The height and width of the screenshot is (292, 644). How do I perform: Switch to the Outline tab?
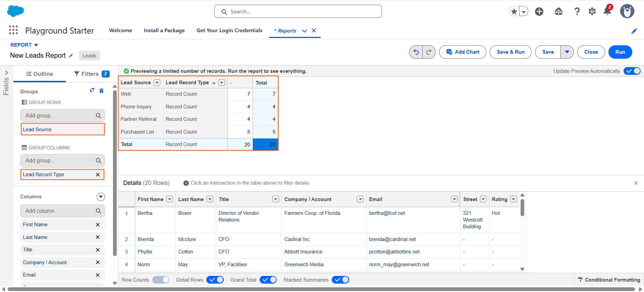click(40, 74)
